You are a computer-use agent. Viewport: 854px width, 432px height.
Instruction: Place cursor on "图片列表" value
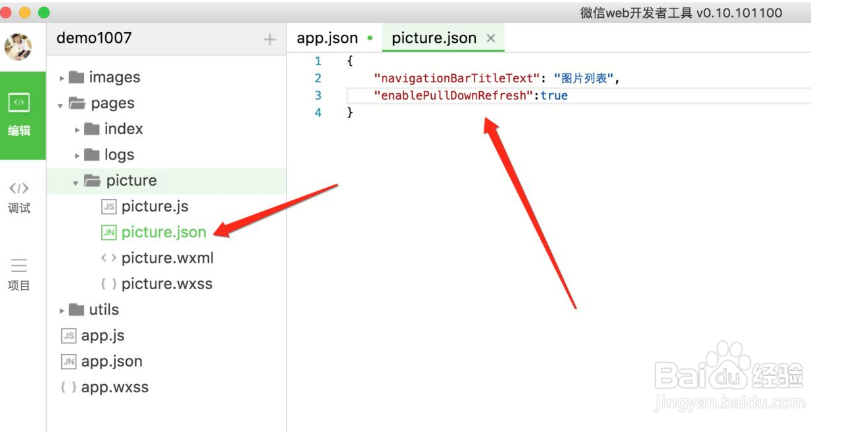pos(584,78)
